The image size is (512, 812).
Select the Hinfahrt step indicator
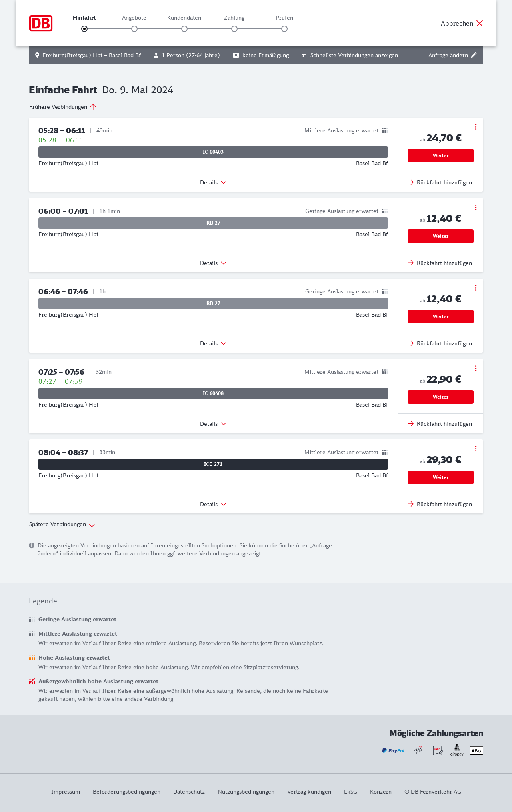(x=84, y=29)
